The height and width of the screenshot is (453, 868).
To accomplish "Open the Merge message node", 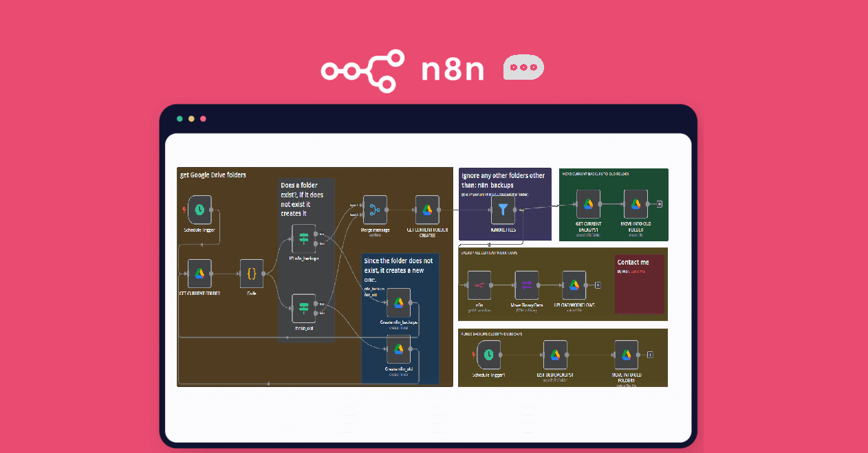I will tap(375, 210).
